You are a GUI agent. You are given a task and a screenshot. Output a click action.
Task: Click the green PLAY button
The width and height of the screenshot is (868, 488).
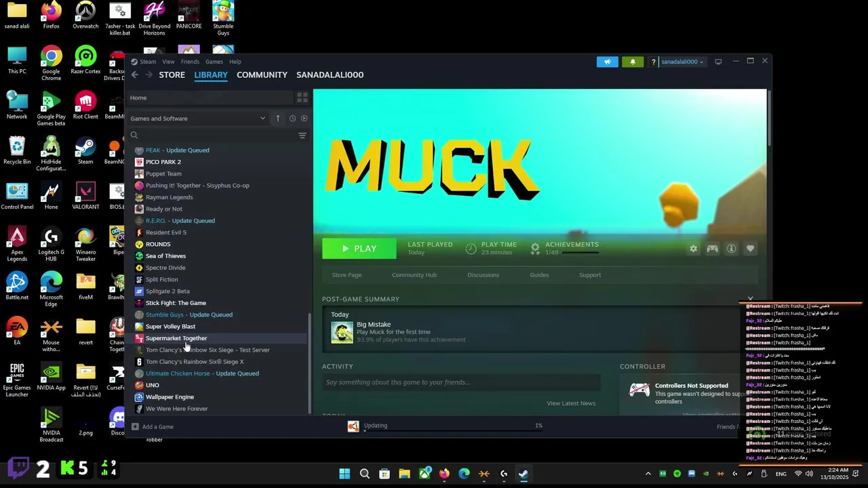pos(359,249)
